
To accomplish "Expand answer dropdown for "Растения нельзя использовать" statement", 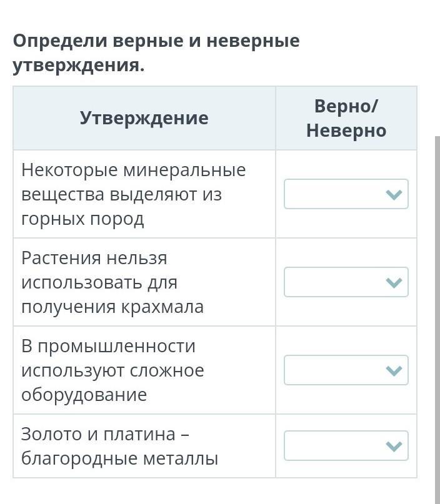I will (x=346, y=282).
